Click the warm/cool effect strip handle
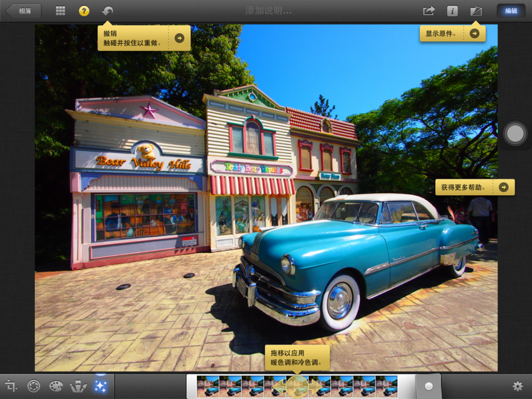 [x=297, y=386]
